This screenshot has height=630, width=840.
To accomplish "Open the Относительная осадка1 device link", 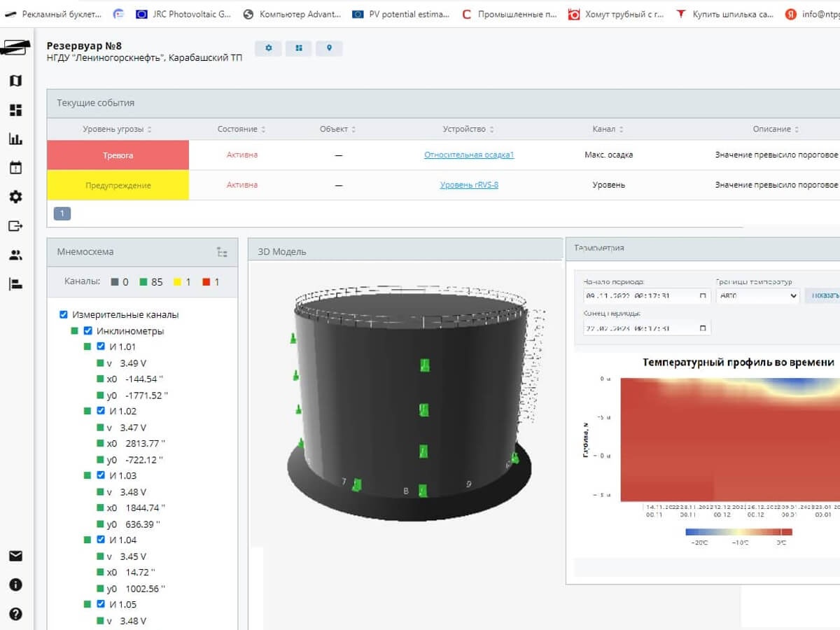I will (469, 155).
